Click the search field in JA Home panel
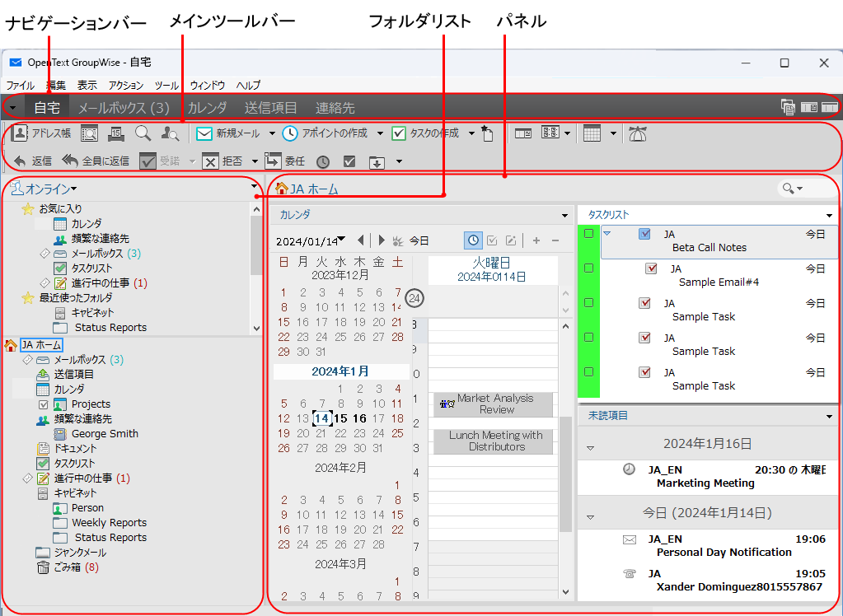 point(807,188)
